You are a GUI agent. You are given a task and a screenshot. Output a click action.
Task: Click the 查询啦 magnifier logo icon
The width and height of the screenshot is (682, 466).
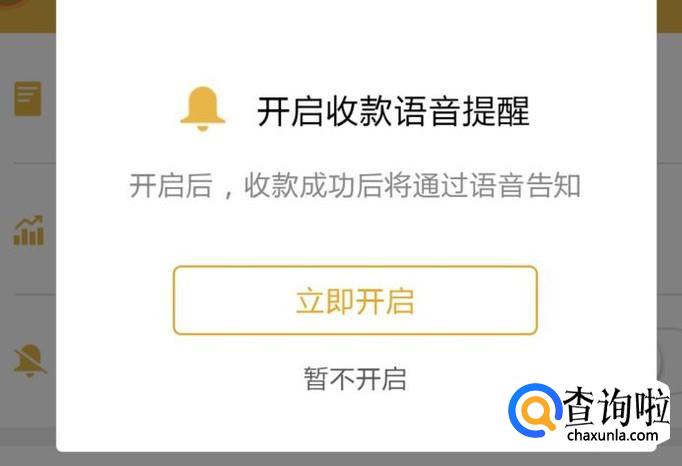point(534,409)
